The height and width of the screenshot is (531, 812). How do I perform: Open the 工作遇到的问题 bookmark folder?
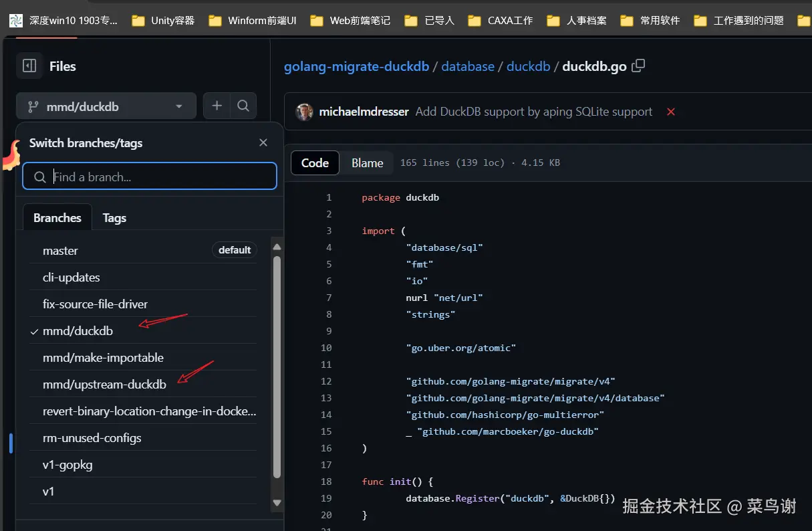click(738, 21)
